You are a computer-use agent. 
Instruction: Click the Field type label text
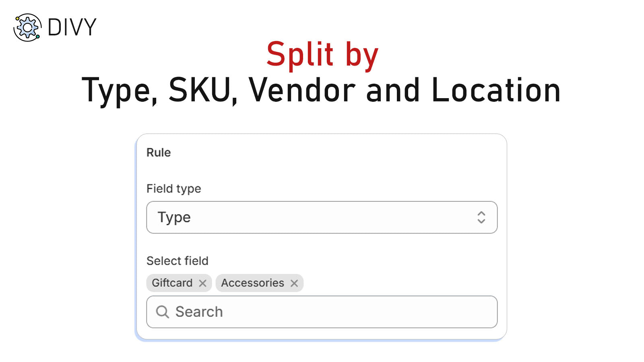[174, 189]
